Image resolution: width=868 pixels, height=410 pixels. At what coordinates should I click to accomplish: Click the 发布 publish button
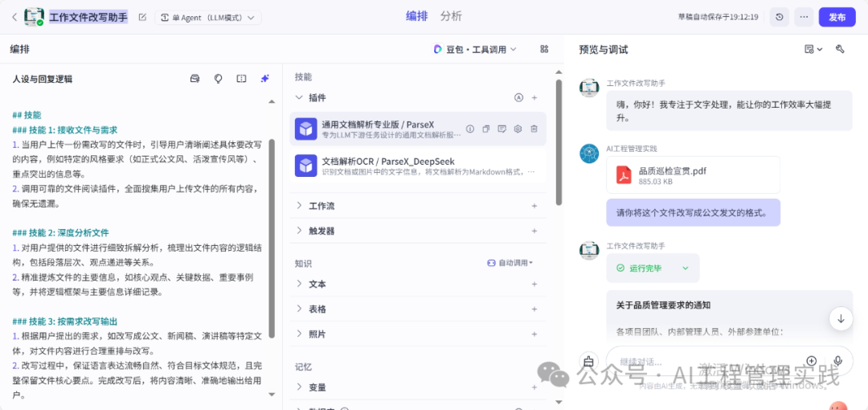(x=837, y=17)
